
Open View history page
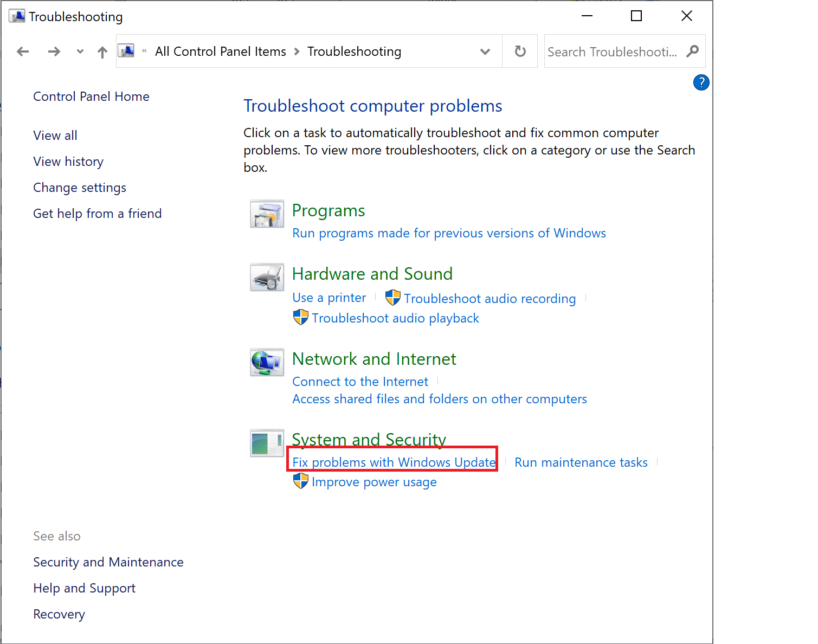[x=68, y=161]
